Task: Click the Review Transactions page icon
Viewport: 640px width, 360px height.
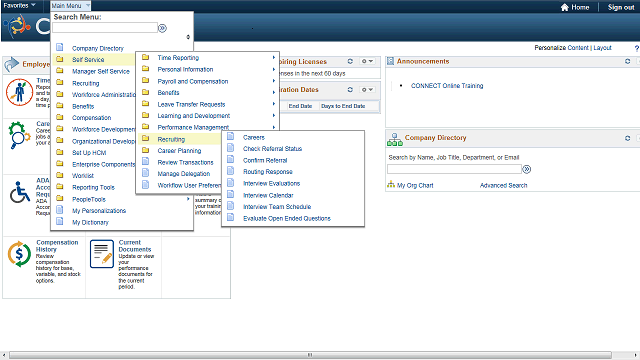Action: 145,161
